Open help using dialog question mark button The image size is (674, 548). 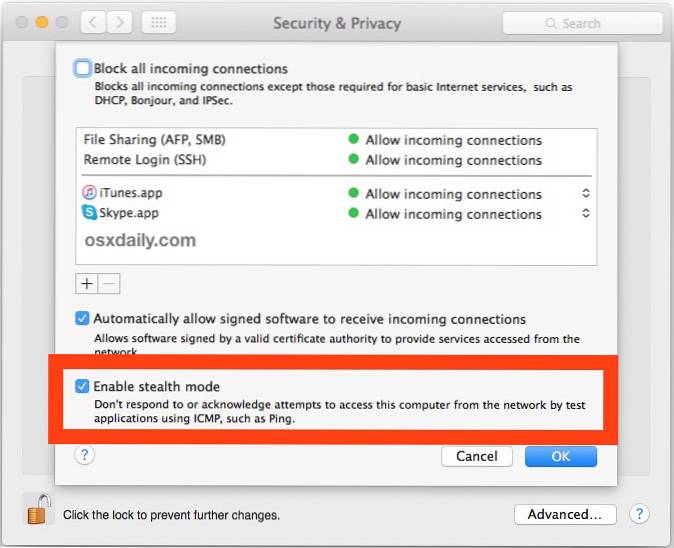pyautogui.click(x=85, y=455)
